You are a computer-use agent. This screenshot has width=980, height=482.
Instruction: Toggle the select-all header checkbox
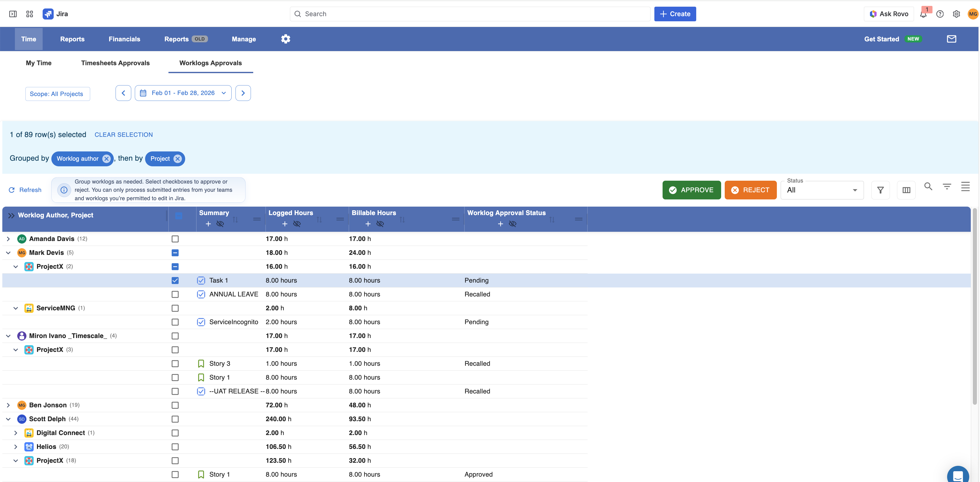tap(179, 216)
